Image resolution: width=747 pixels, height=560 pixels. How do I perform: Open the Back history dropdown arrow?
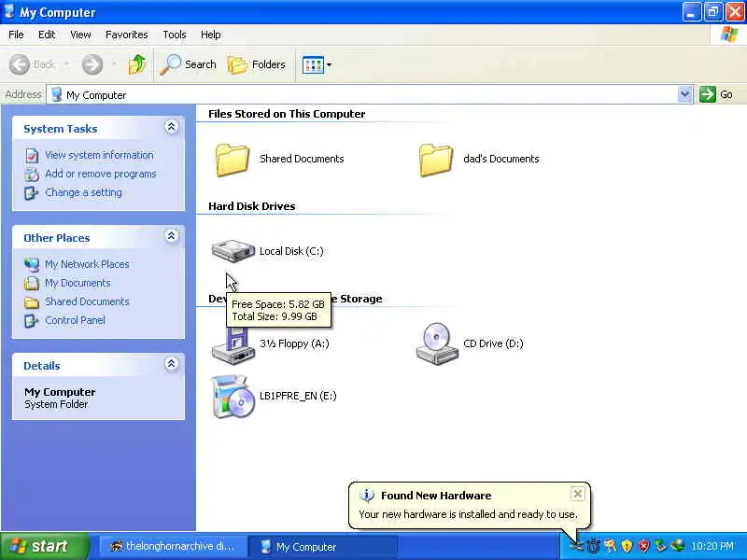pyautogui.click(x=66, y=64)
